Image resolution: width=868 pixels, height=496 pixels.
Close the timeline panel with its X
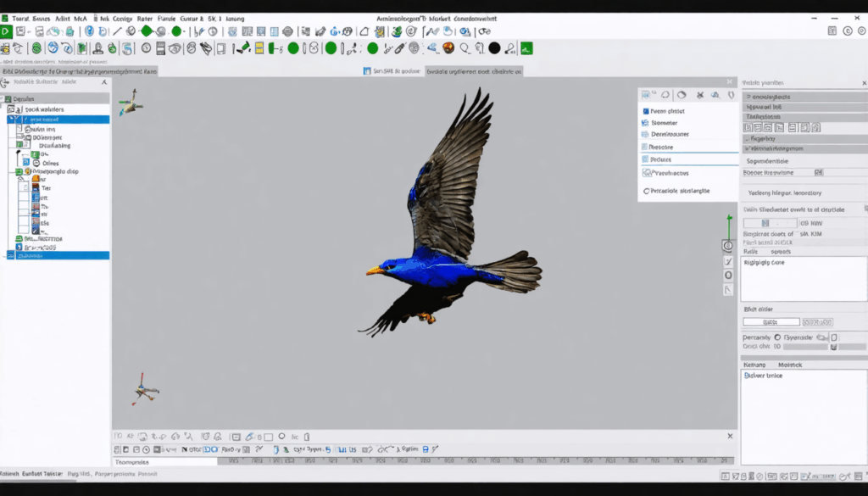pyautogui.click(x=730, y=436)
